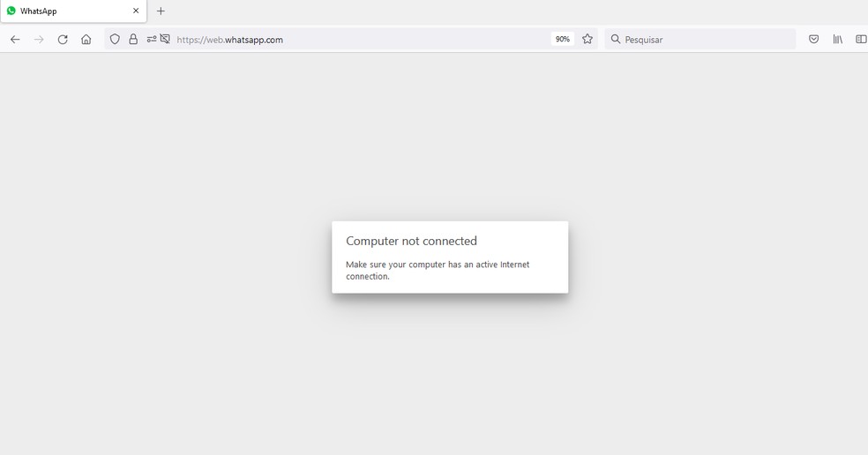Click the blocked autoplay media icon
The height and width of the screenshot is (455, 868).
[x=165, y=39]
